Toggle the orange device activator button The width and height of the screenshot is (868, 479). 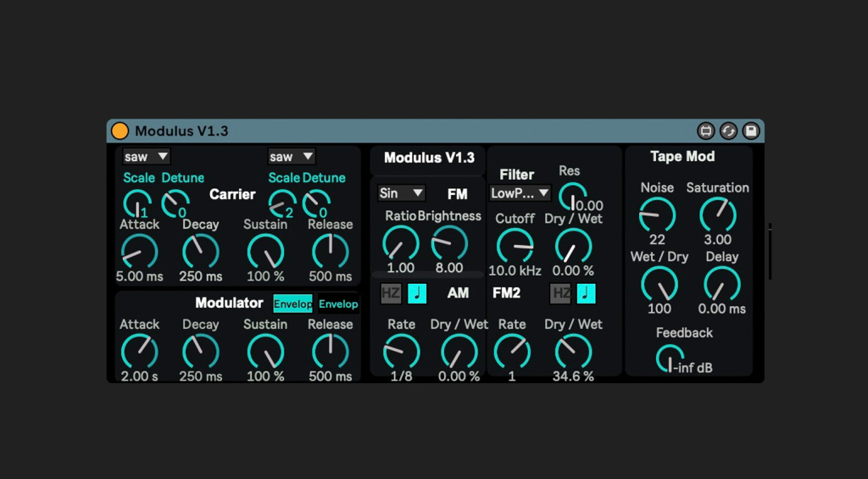click(120, 131)
